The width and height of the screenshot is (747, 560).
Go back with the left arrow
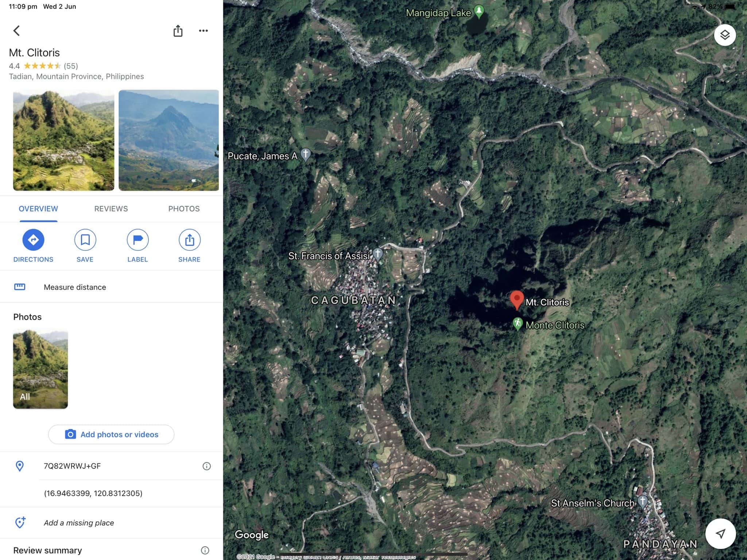[16, 31]
